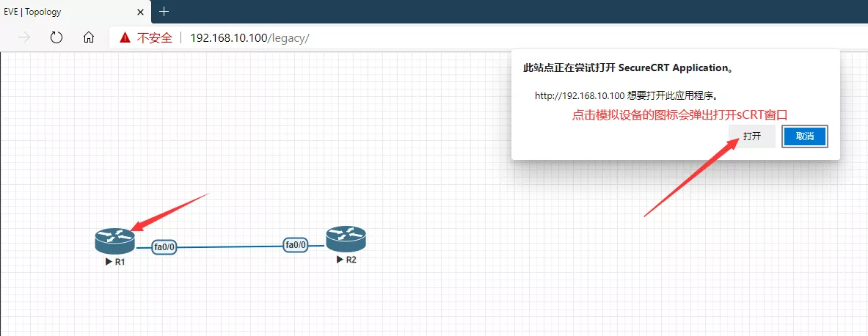
Task: Focus the address bar showing 192.168.10.100/legacy/
Action: (249, 37)
